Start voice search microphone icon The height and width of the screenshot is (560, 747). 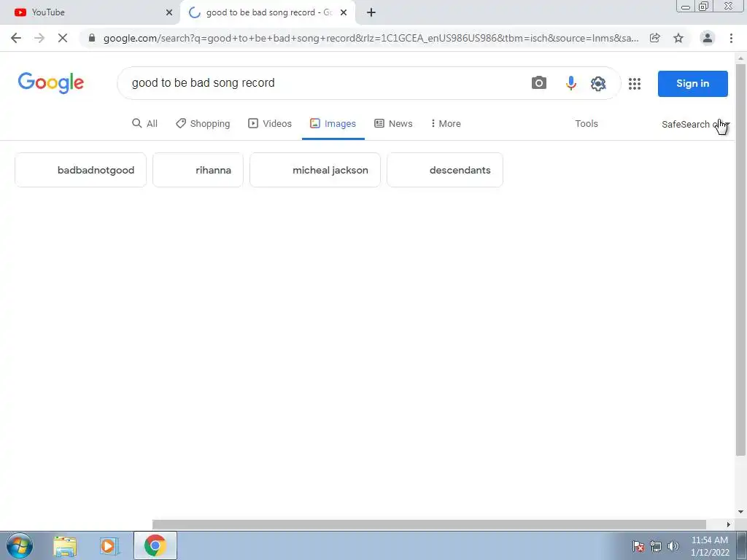570,83
